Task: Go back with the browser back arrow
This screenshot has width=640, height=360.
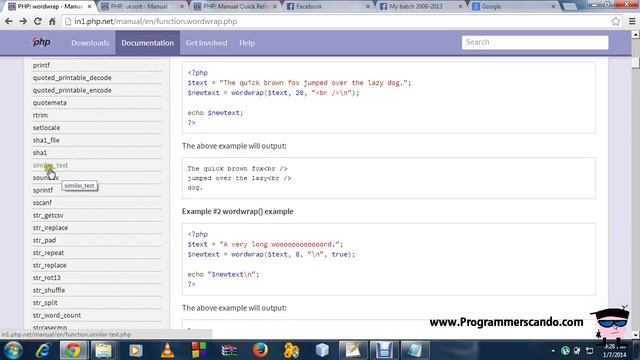Action: point(9,21)
